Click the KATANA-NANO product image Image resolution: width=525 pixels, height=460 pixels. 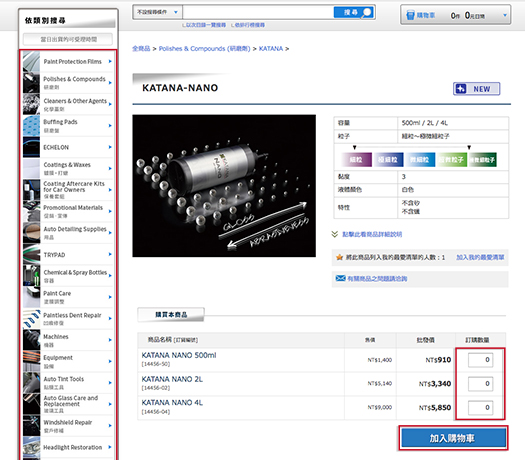click(x=224, y=186)
